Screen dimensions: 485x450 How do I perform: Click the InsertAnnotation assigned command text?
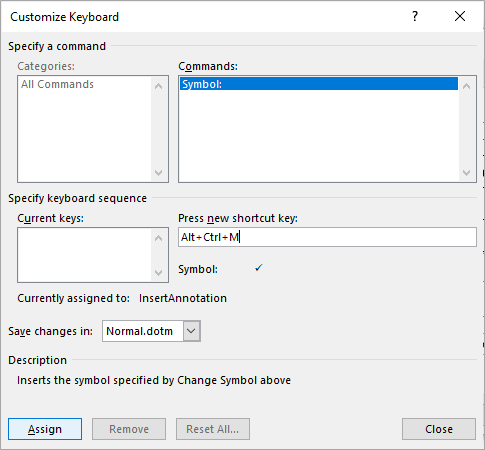[x=183, y=298]
